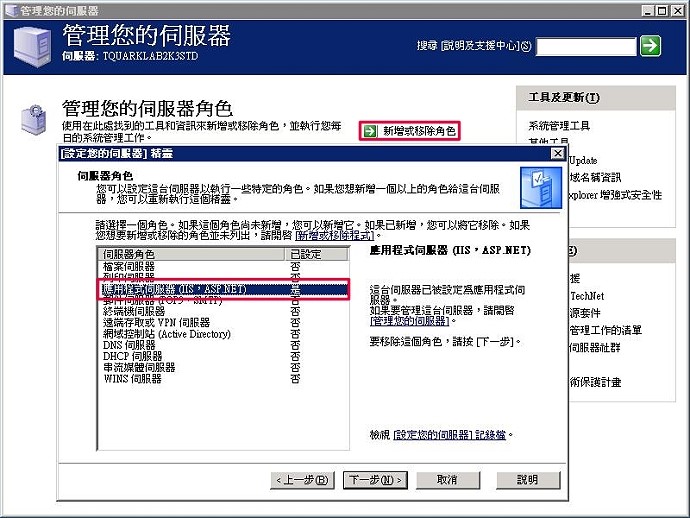Open 管理您的伺服器 link in description
Image resolution: width=690 pixels, height=518 pixels.
tap(410, 321)
